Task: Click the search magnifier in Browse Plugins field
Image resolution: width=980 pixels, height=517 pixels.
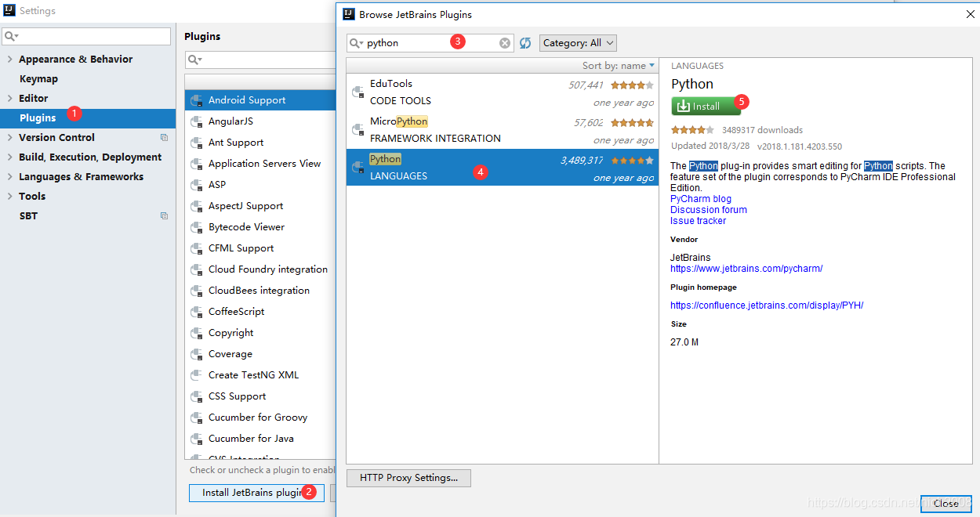Action: pos(357,43)
